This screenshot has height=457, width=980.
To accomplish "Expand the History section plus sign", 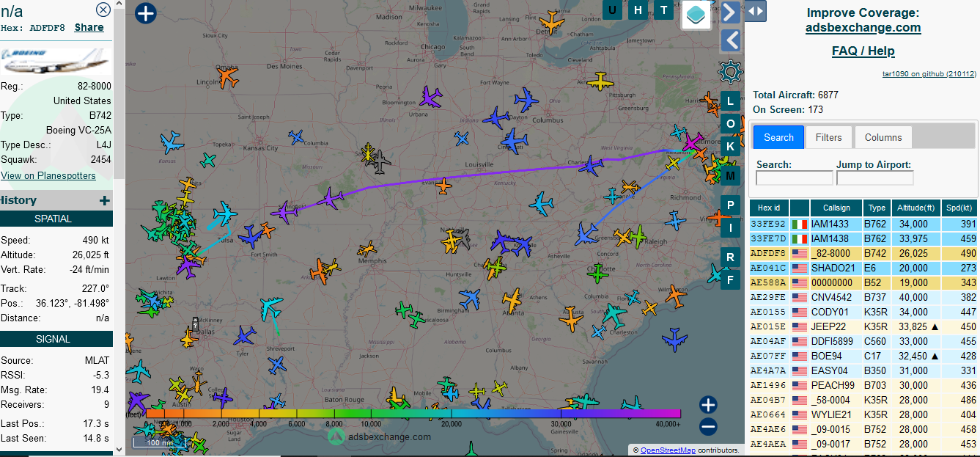I will tap(105, 200).
